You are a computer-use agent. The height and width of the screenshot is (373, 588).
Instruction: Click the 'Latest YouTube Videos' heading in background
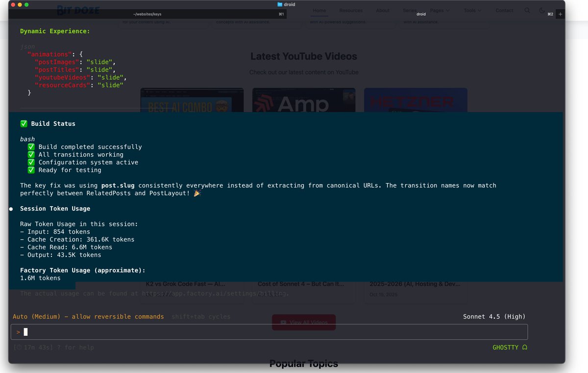304,56
